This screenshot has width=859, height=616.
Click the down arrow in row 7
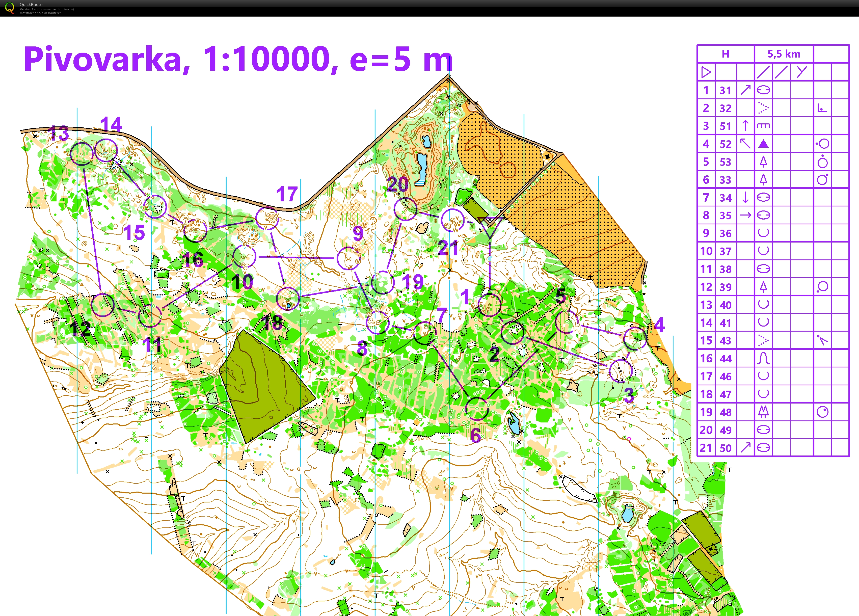coord(745,197)
